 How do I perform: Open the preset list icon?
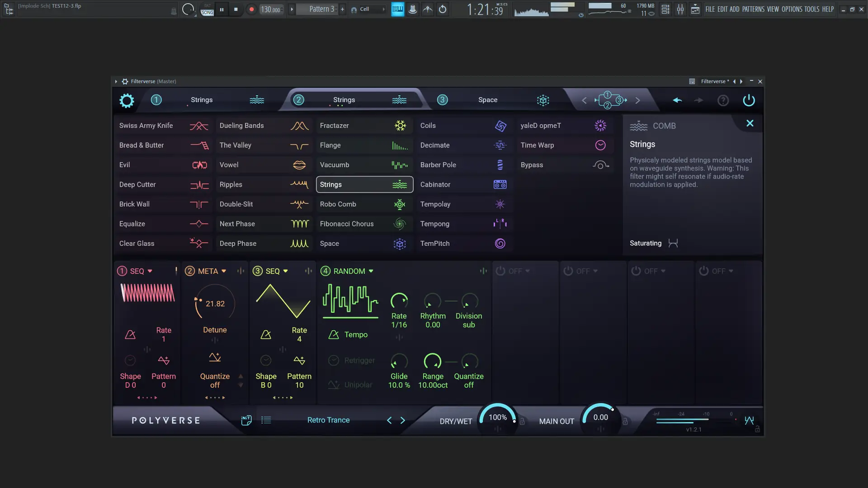tap(266, 420)
